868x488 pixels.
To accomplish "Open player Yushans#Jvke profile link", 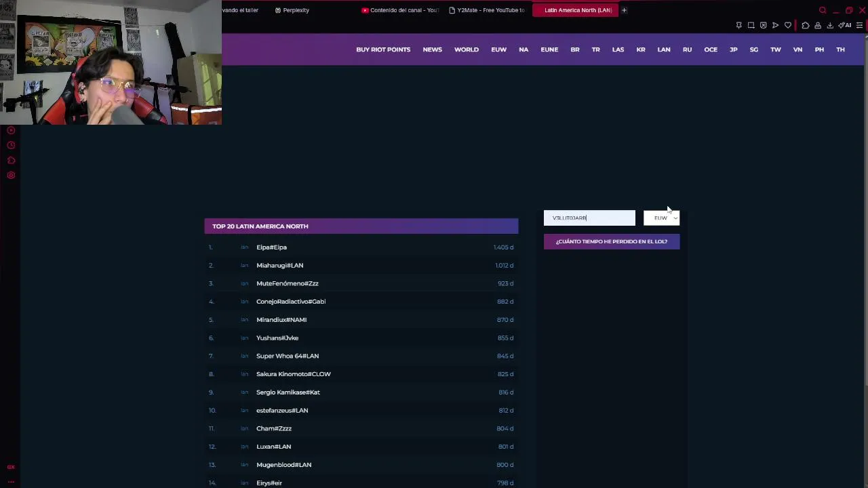I will click(277, 338).
